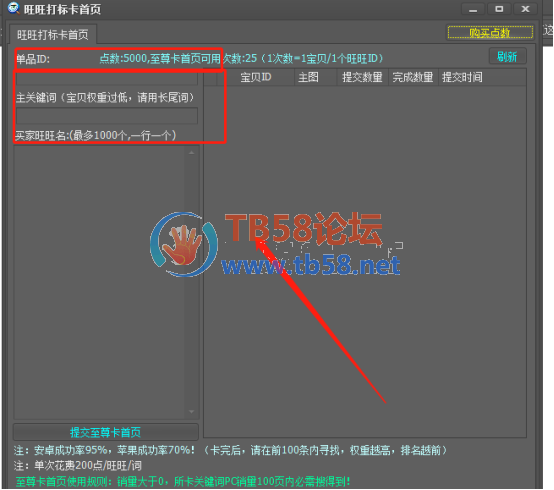Screen dimensions: 554x490
Task: Close the 旺旺打标卡首页 window
Action: point(525,9)
